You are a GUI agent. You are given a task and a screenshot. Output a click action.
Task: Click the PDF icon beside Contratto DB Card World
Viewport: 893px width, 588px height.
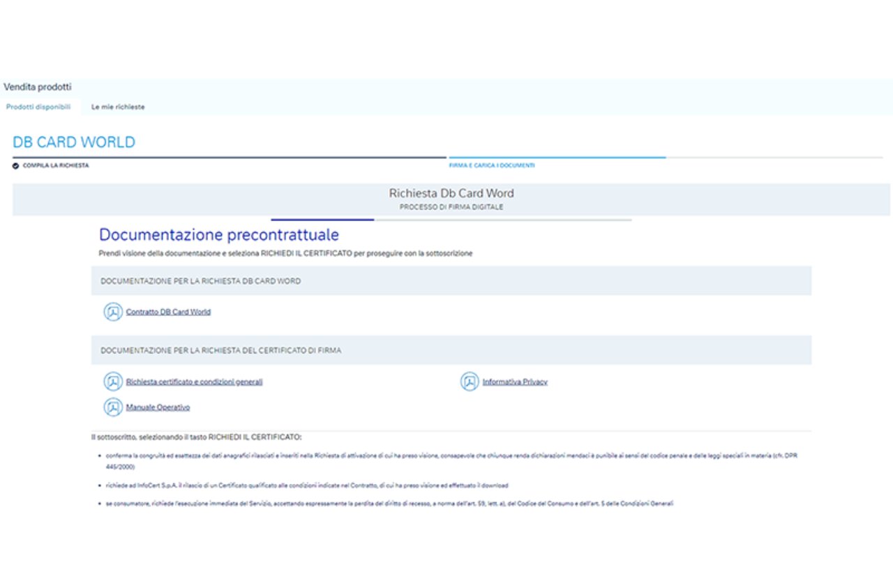[x=113, y=312]
